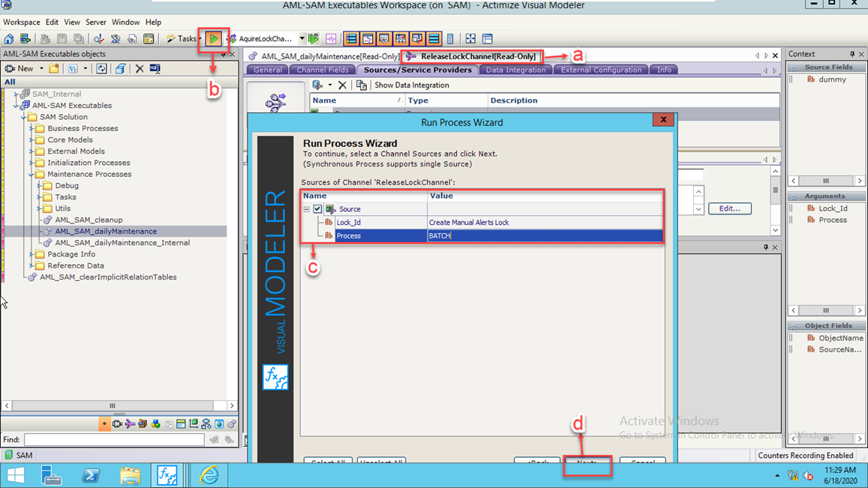Open the Workspace menu
The height and width of the screenshot is (488, 868).
tap(22, 22)
